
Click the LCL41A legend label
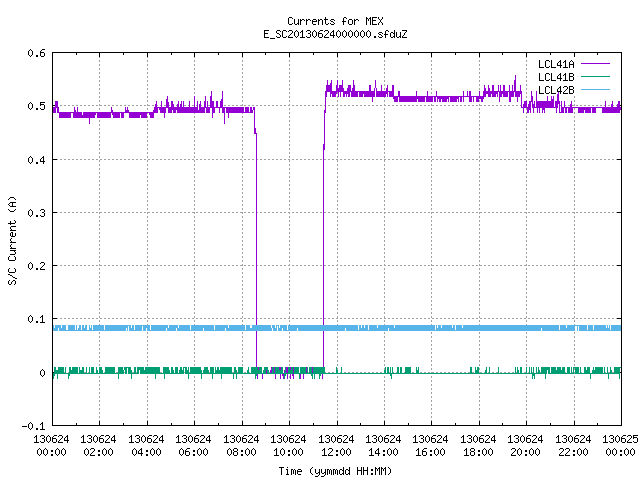(x=556, y=64)
